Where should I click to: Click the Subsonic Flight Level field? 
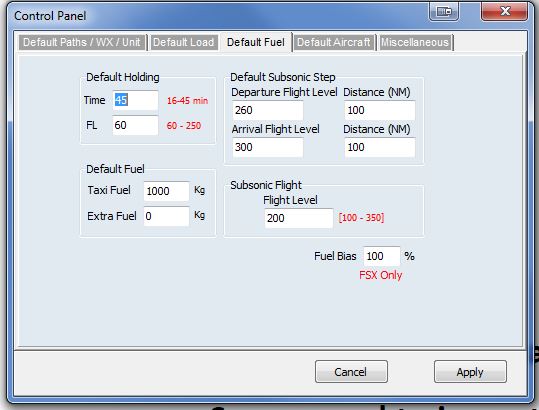tap(299, 218)
